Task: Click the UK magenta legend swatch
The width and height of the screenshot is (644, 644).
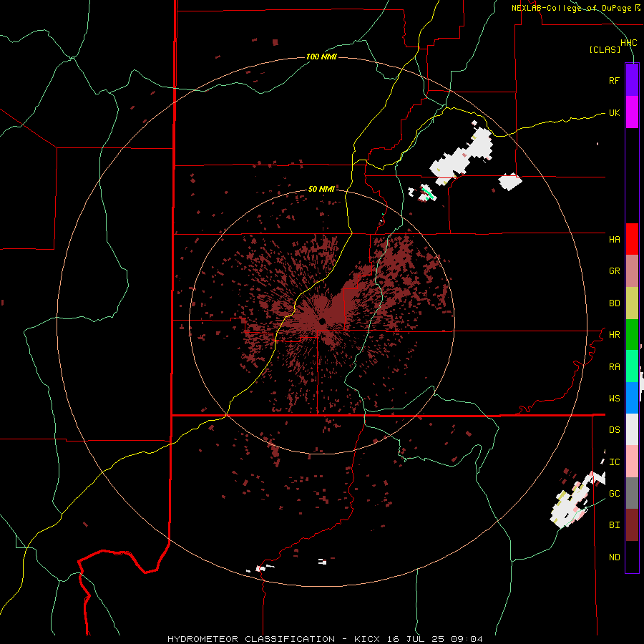Action: pyautogui.click(x=632, y=112)
